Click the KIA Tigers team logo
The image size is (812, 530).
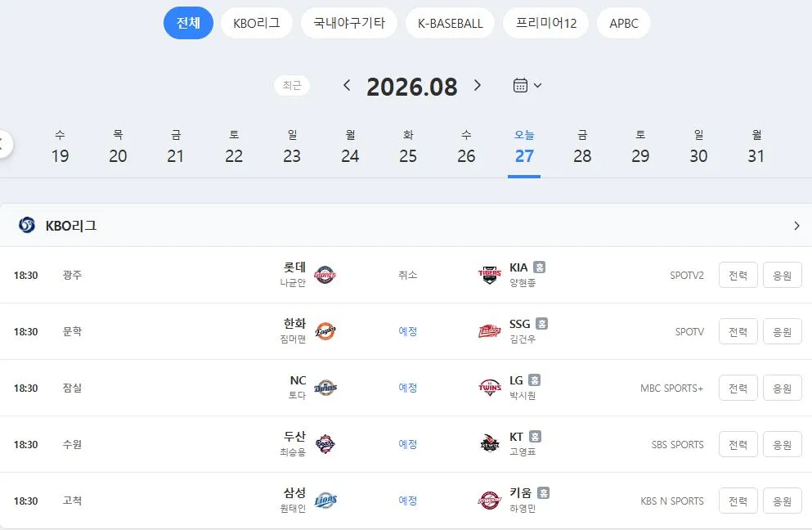coord(489,275)
